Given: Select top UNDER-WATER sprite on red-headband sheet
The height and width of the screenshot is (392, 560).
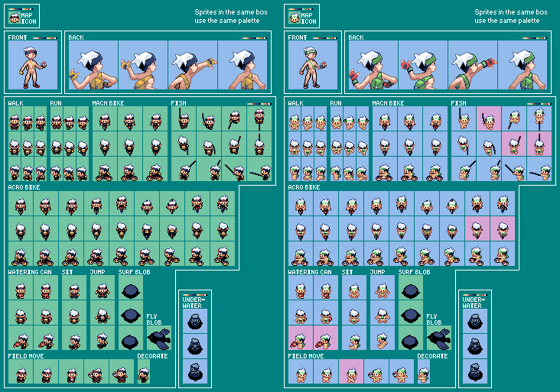Looking at the screenshot, I should tap(195, 321).
